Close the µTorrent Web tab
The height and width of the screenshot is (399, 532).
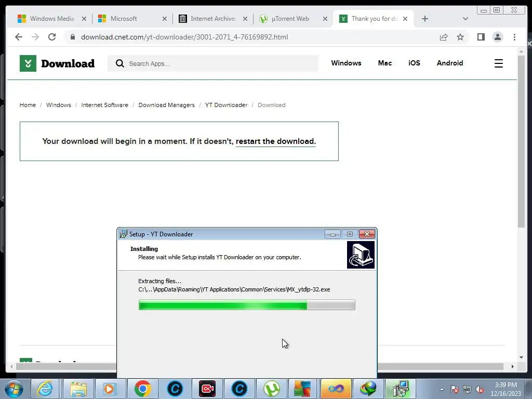(325, 19)
